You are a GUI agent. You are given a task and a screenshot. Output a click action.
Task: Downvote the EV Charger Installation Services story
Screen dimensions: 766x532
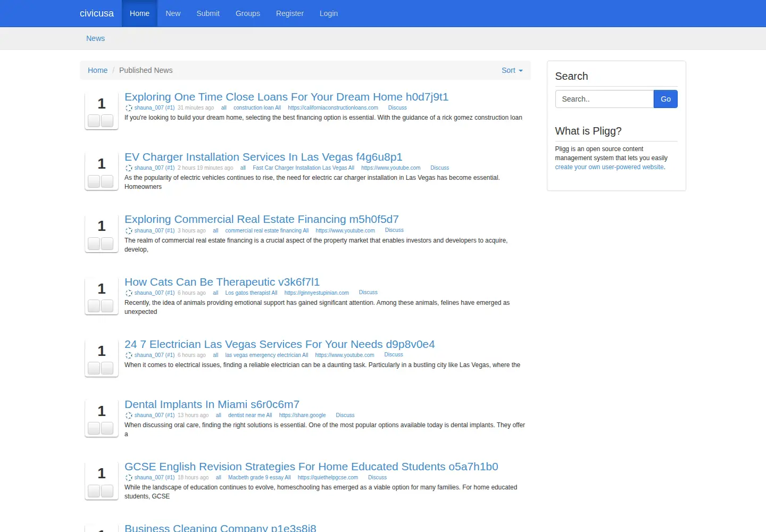(107, 181)
